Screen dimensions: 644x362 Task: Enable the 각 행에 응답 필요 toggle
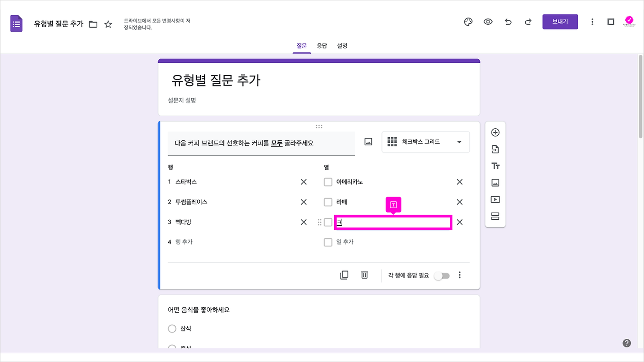point(442,276)
